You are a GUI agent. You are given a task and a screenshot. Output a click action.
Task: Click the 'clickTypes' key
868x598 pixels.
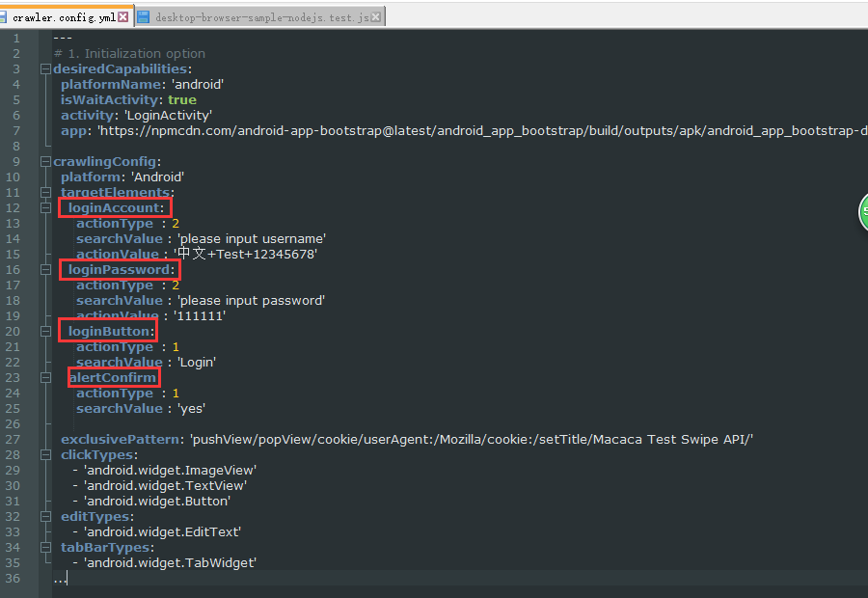click(x=96, y=455)
